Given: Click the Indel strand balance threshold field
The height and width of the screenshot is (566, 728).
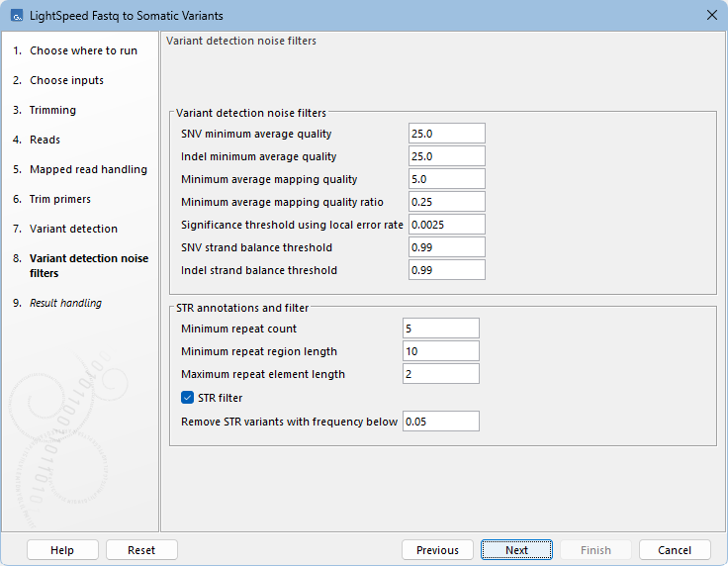Looking at the screenshot, I should (x=447, y=270).
